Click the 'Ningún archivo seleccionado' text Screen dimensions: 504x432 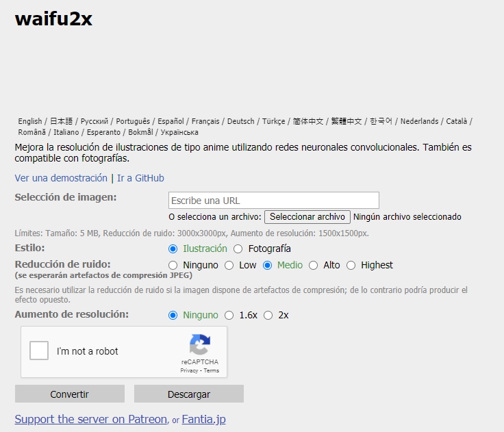pos(407,217)
